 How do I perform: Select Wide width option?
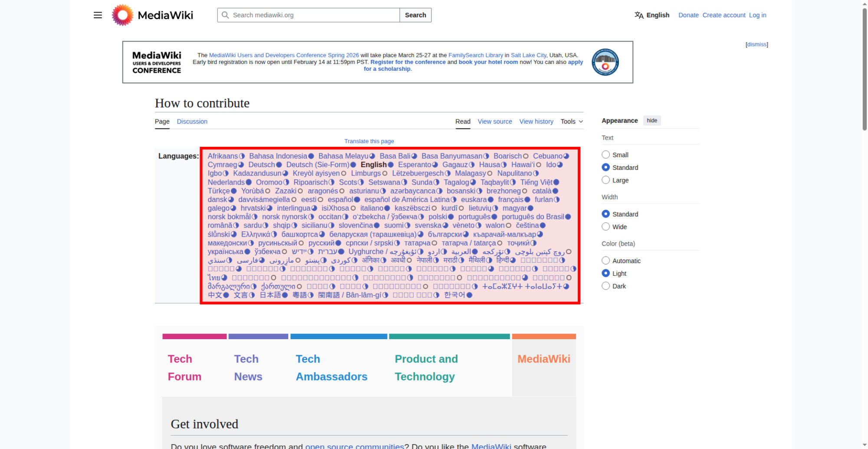tap(606, 227)
